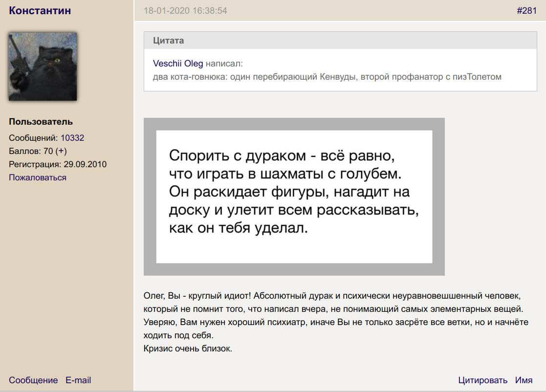Open the Сообщение private message link
This screenshot has height=392, width=546.
pos(33,380)
